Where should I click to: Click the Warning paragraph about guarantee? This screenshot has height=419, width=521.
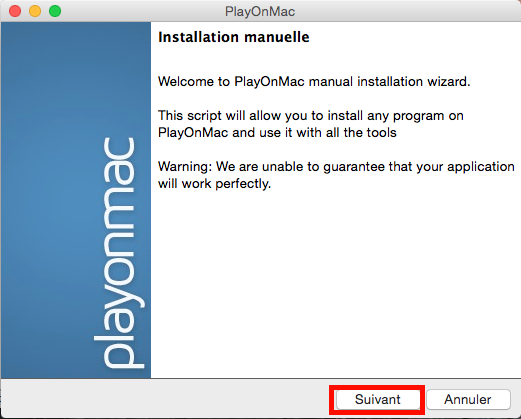[x=336, y=175]
